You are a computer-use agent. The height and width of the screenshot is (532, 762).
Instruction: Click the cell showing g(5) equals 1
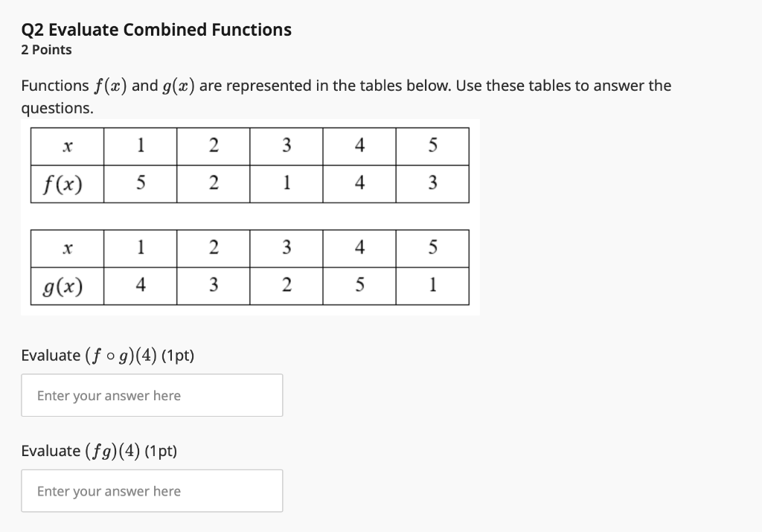click(432, 286)
